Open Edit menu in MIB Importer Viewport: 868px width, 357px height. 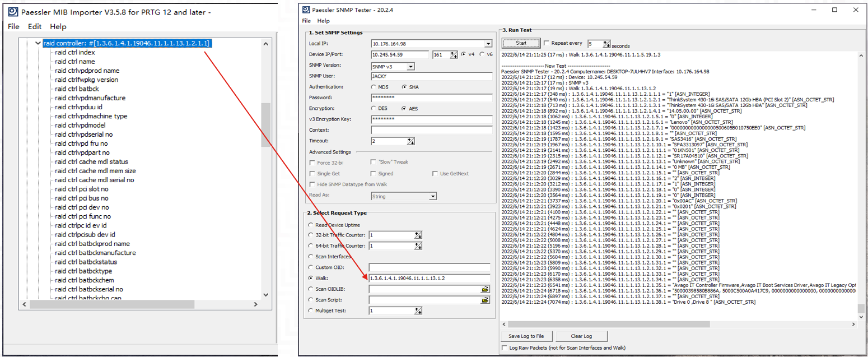35,26
